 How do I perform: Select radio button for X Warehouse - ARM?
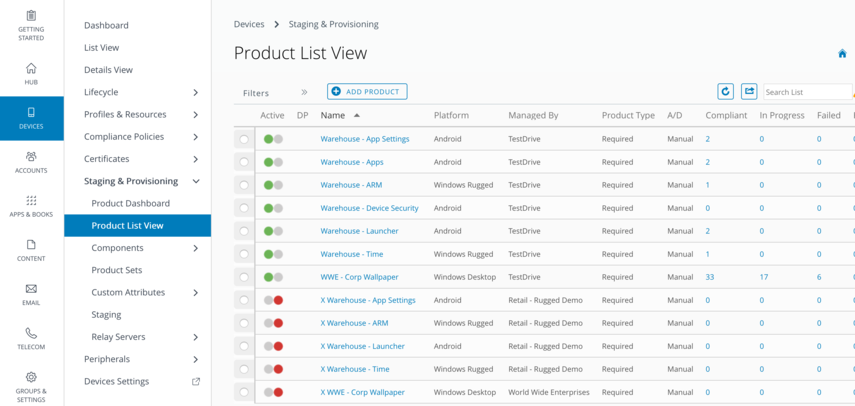[x=244, y=323]
